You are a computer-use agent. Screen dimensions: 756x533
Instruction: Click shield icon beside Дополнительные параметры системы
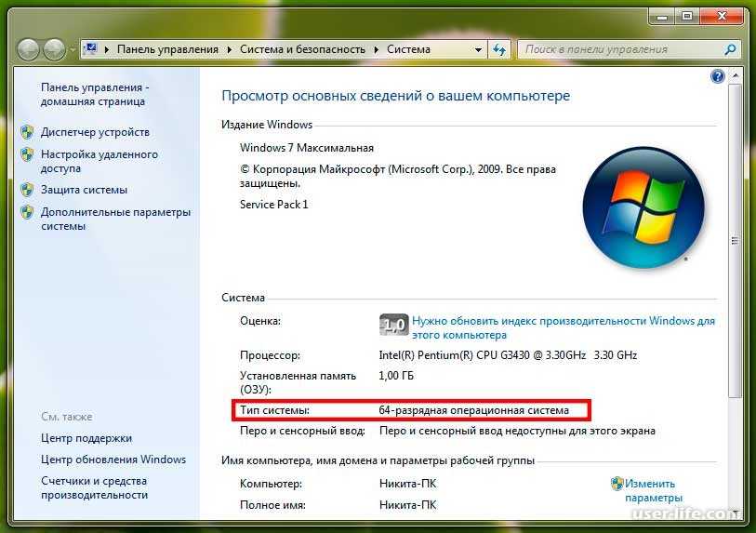tap(28, 212)
